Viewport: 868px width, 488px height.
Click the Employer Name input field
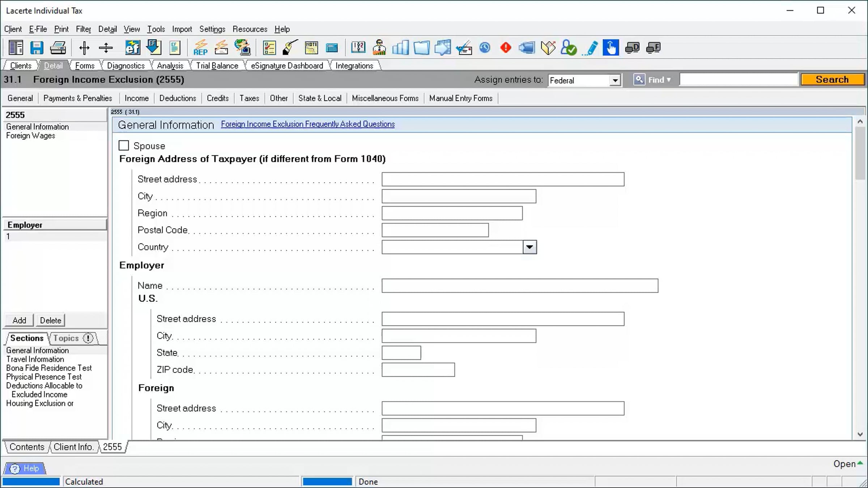click(520, 286)
